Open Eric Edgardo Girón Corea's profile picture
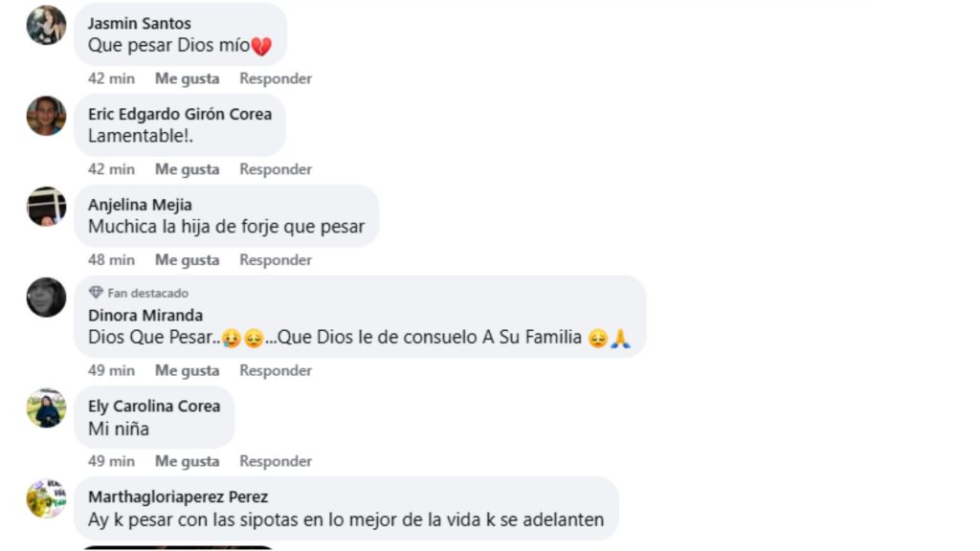The height and width of the screenshot is (551, 980). point(45,118)
